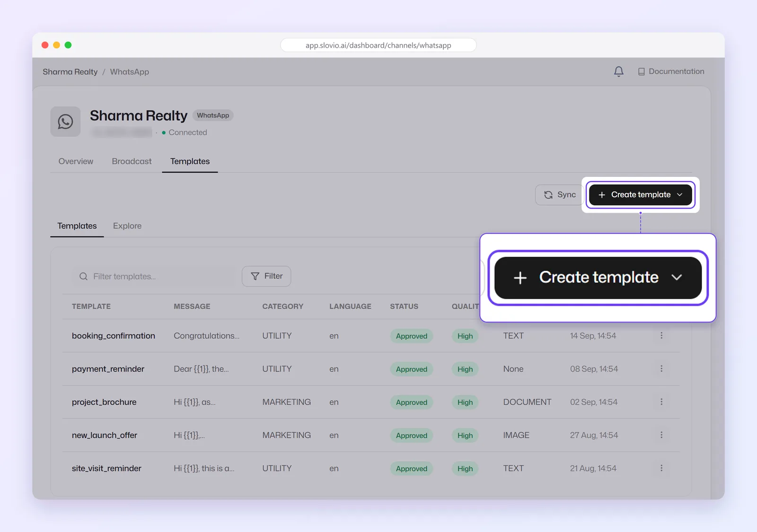The image size is (757, 532).
Task: Select the payment_reminder template name
Action: pos(108,369)
